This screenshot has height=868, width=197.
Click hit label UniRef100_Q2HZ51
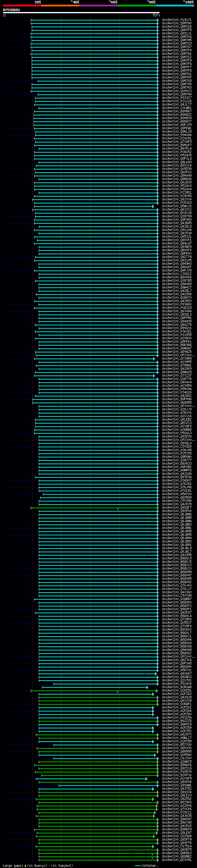[177, 690]
